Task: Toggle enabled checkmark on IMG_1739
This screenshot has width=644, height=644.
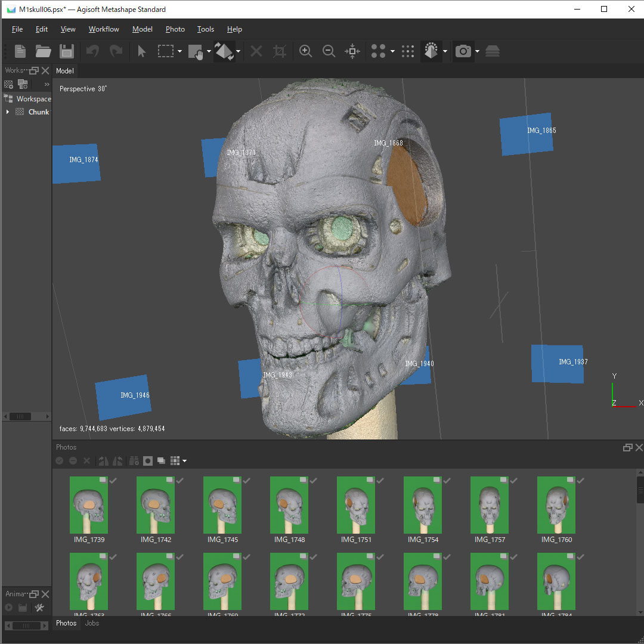Action: click(x=113, y=480)
